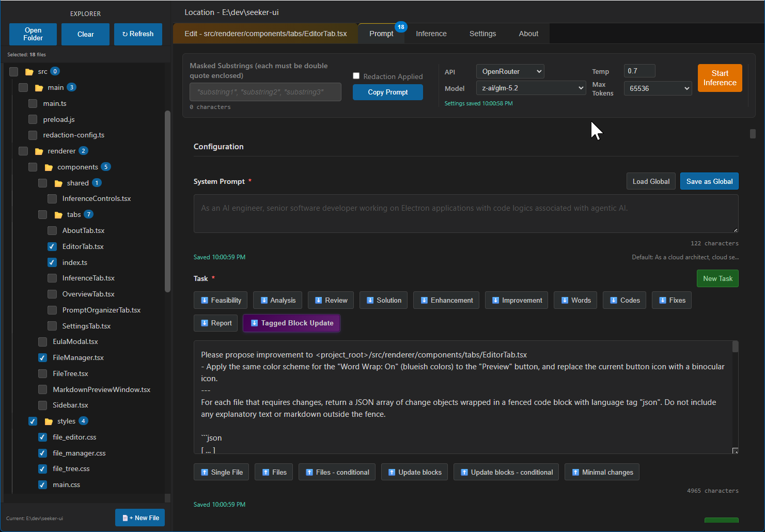The image size is (765, 532).
Task: Open the Max Tokens dropdown
Action: 658,88
